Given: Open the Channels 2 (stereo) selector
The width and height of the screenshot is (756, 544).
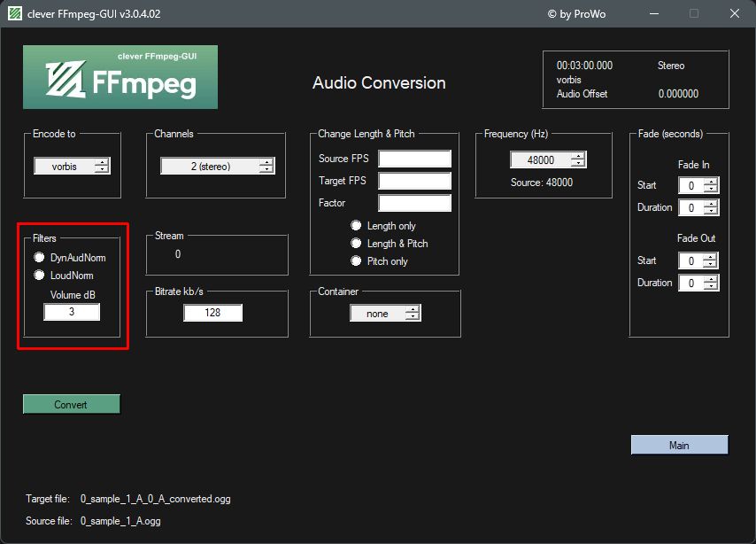Looking at the screenshot, I should click(x=218, y=166).
